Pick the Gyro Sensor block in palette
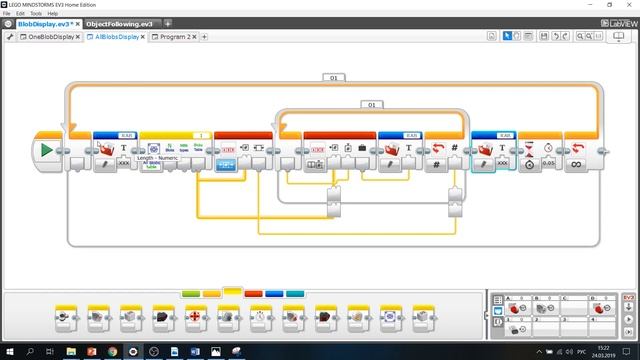Screen dimensions: 640x360 coord(131,318)
